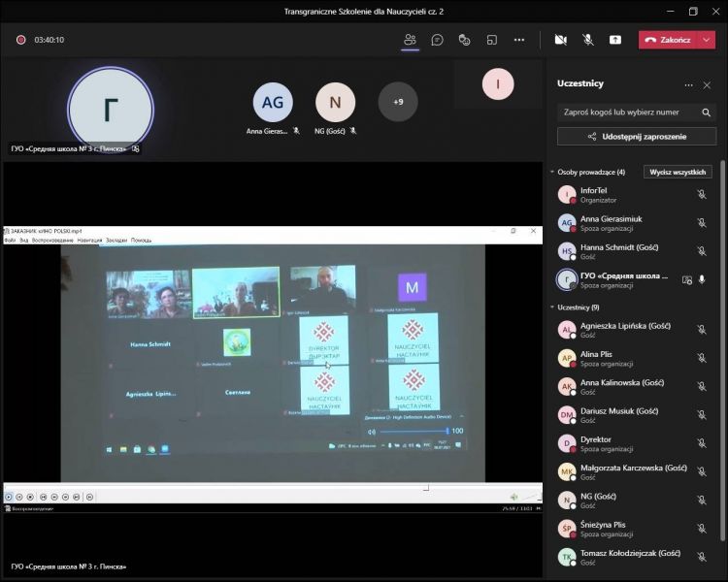Open the reactions and raise hand icon
Viewport: 728px width, 582px height.
tap(465, 40)
